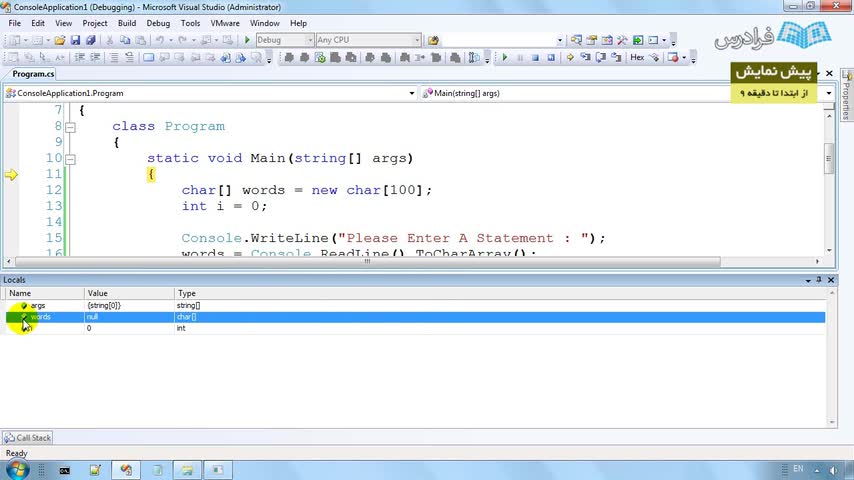Click the Save (floppy disk) icon
Image resolution: width=854 pixels, height=480 pixels.
(x=75, y=40)
